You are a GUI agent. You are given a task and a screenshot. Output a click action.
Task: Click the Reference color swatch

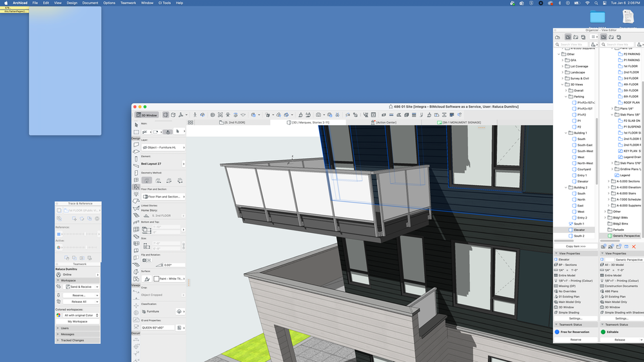(x=58, y=234)
